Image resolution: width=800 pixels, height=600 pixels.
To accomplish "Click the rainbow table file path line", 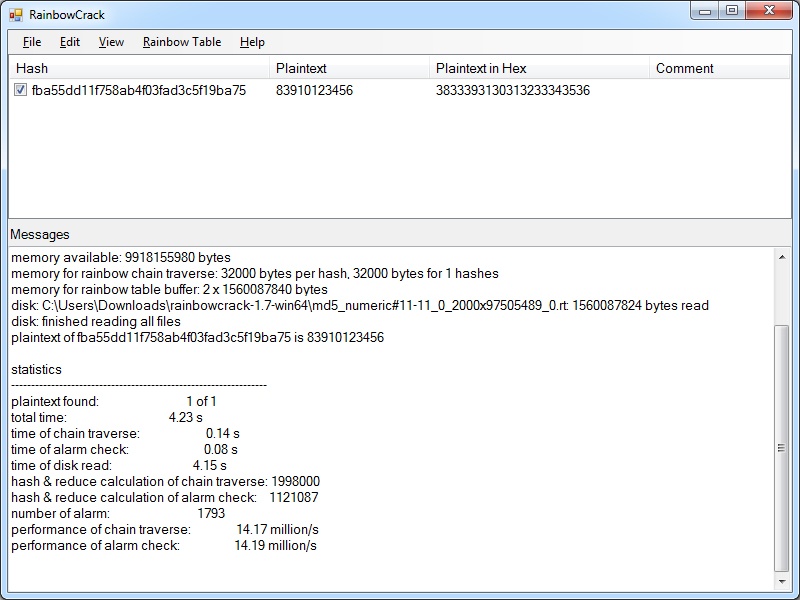I will point(360,305).
